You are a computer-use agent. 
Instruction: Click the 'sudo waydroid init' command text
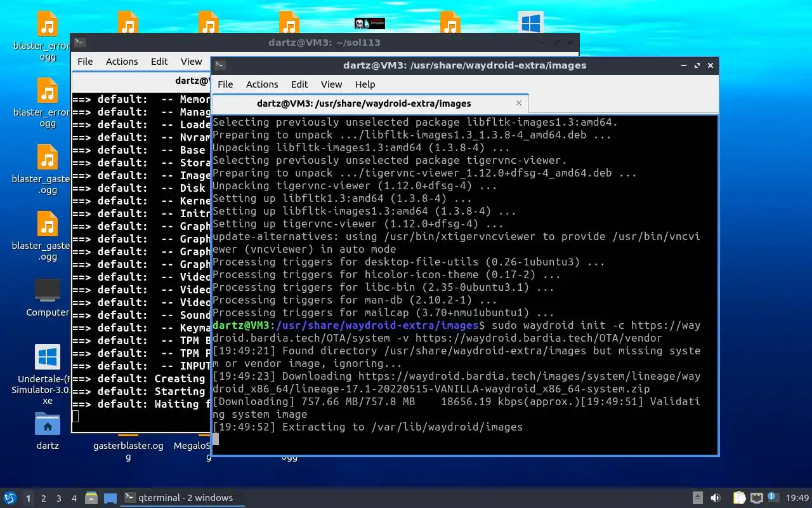coord(549,325)
